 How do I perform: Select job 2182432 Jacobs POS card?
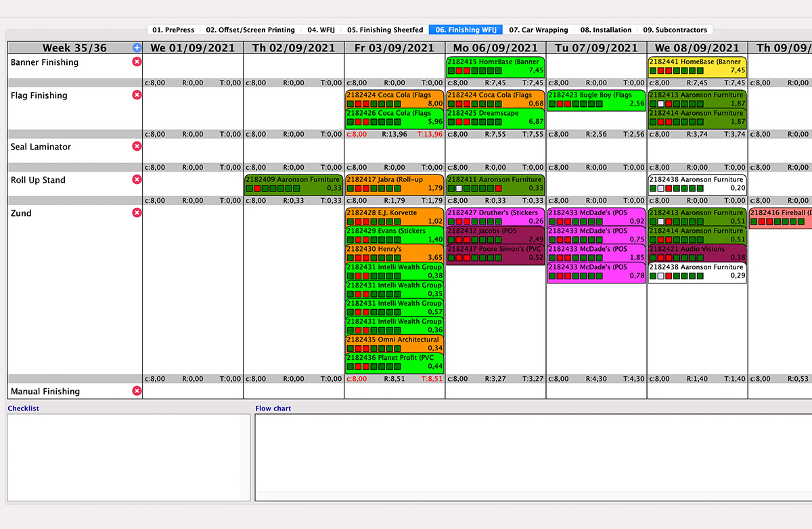click(495, 235)
